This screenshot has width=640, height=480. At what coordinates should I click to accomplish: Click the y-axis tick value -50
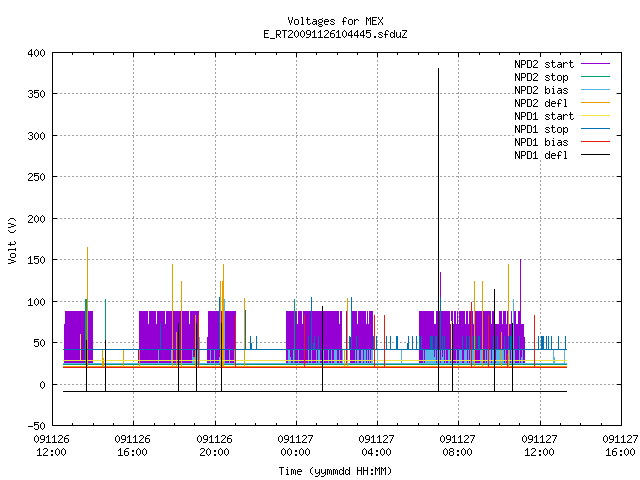(36, 426)
